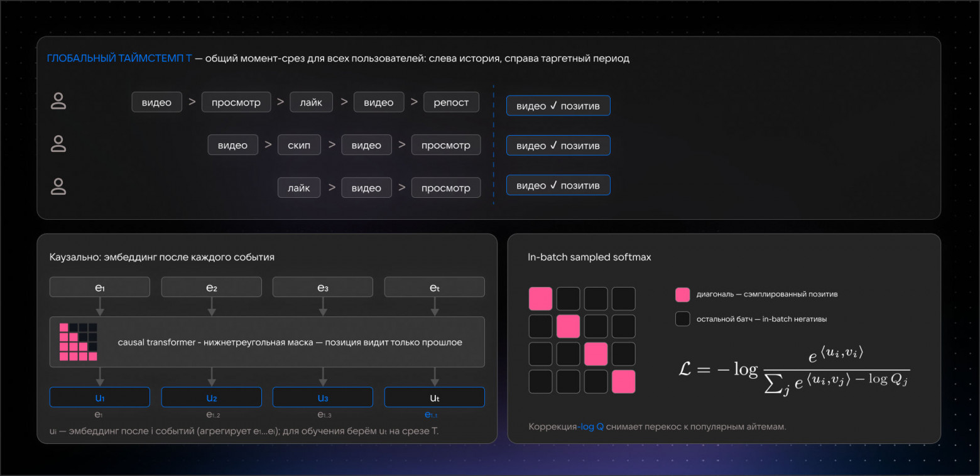Click the pink triangular mask icon in causal transformer
Viewport: 980px width, 476px height.
click(79, 342)
